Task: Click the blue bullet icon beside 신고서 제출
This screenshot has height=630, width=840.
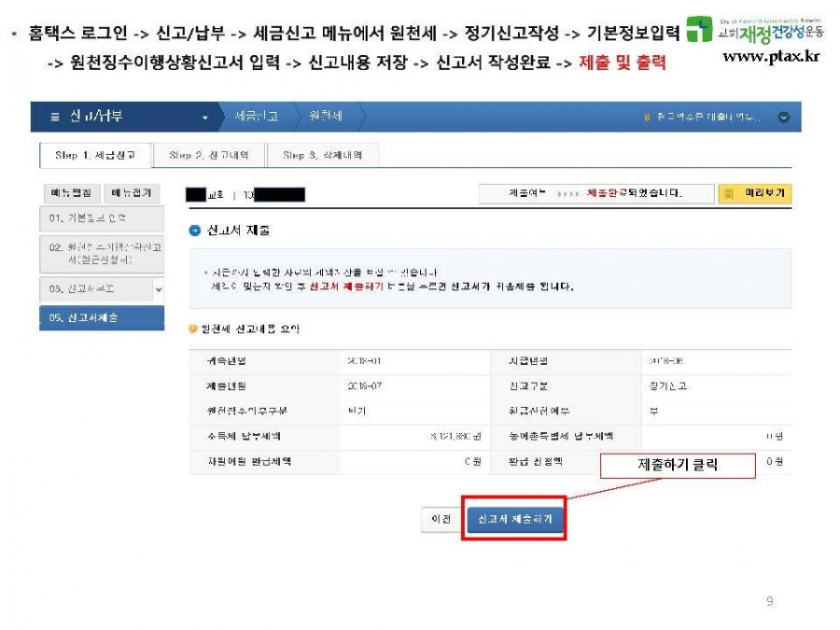Action: (194, 230)
